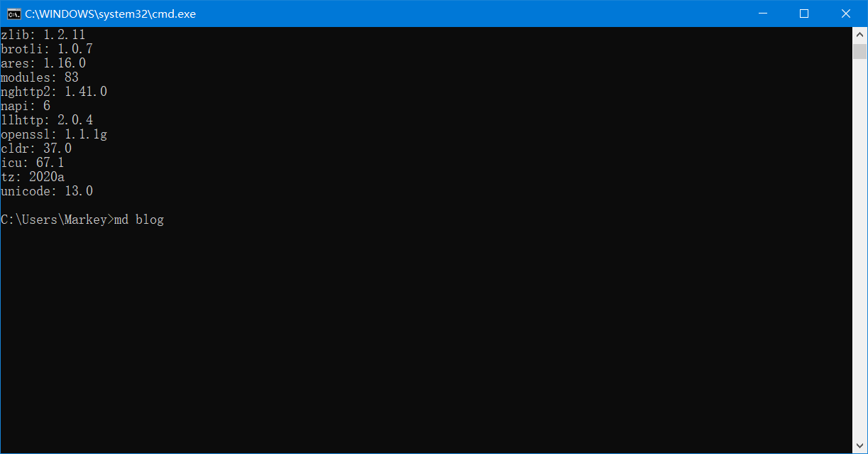Screen dimensions: 868x454
Task: Click the scrollbar down arrow
Action: coord(859,446)
